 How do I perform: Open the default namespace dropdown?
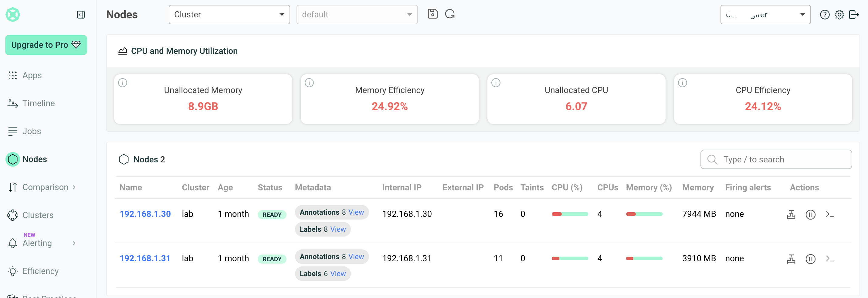point(357,15)
